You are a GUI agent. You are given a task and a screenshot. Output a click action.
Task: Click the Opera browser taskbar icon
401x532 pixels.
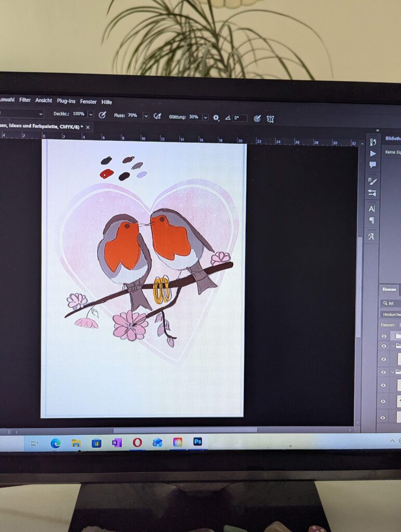(x=137, y=442)
